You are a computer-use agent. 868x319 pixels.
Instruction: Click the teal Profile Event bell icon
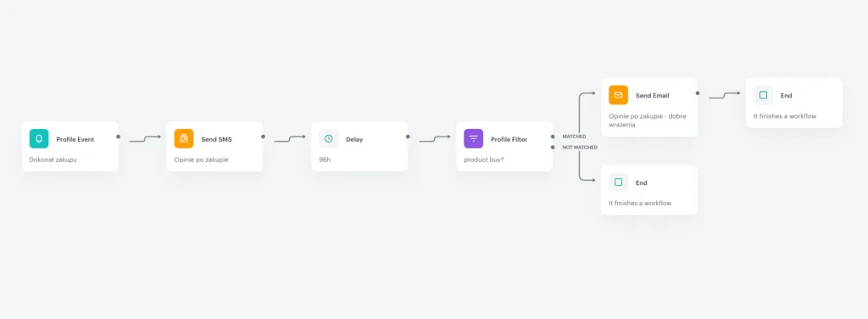(x=39, y=138)
